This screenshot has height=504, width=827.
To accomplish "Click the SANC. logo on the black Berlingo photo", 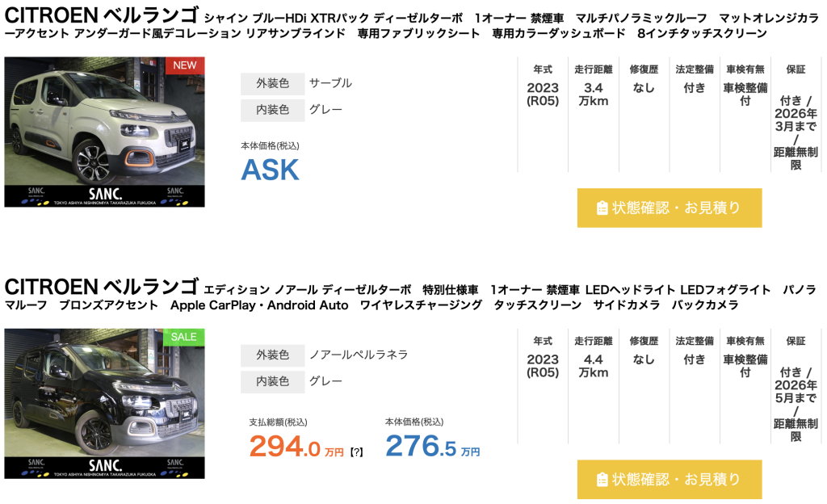I will pyautogui.click(x=104, y=466).
